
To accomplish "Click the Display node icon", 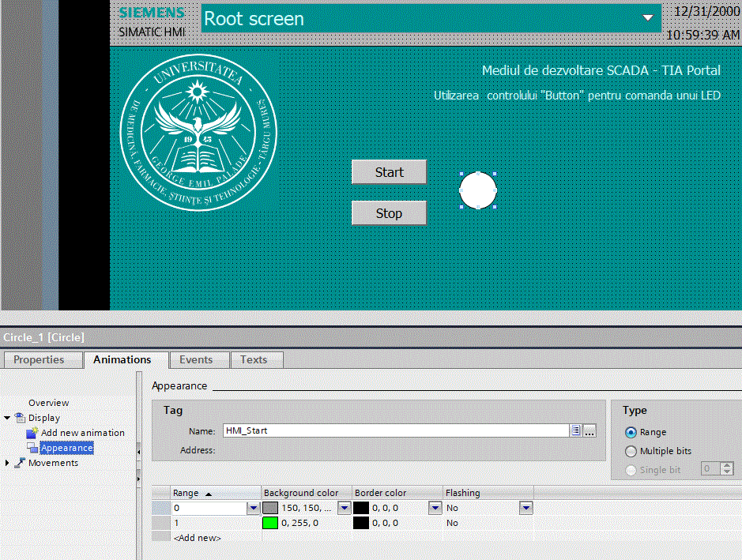I will (x=20, y=418).
